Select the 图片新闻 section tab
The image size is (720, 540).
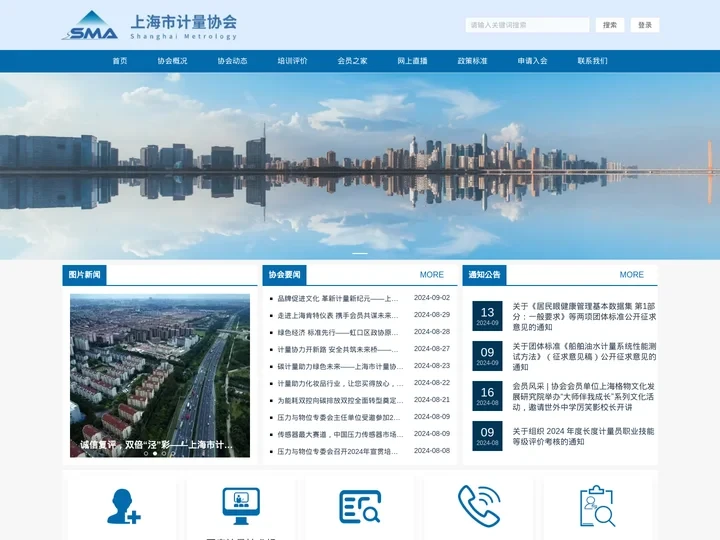[x=84, y=275]
